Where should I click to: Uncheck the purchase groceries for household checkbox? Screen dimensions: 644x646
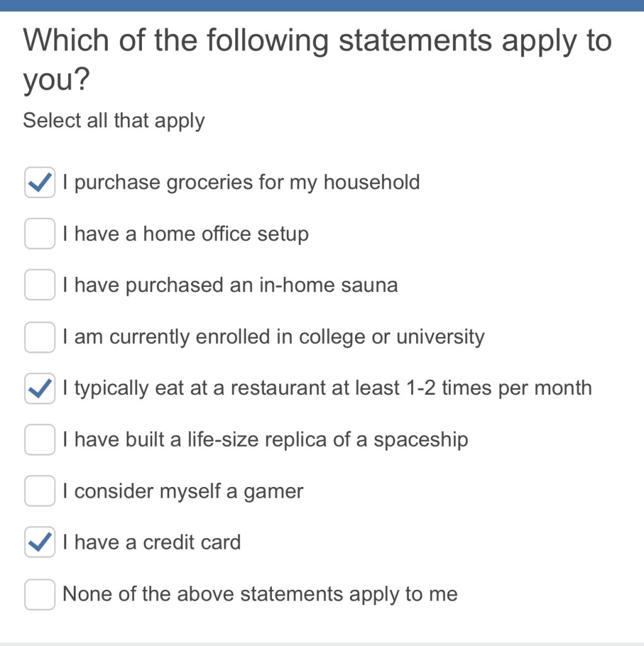40,183
